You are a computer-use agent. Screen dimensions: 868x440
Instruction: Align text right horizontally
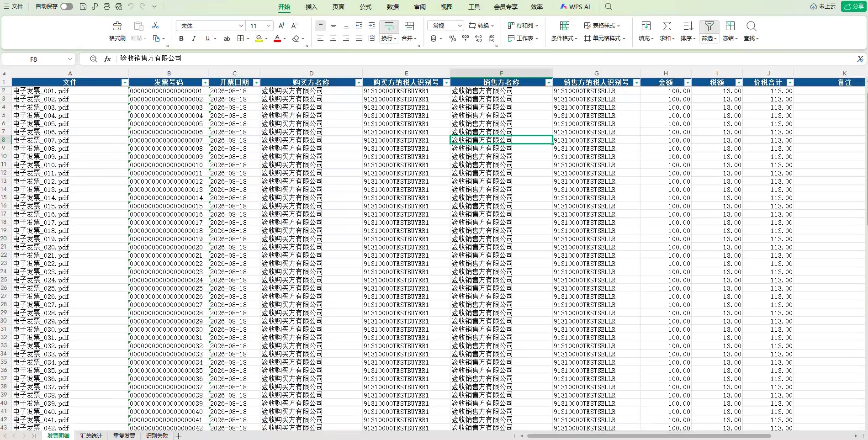pos(346,38)
